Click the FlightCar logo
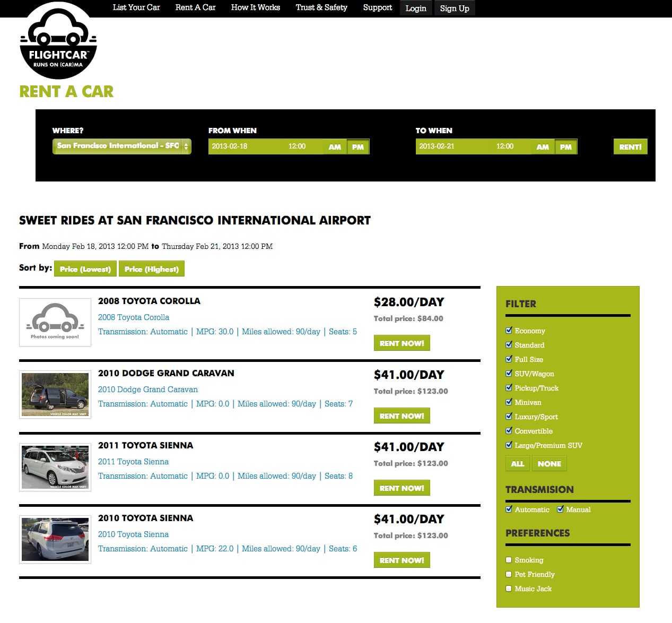672x623 pixels. [58, 41]
